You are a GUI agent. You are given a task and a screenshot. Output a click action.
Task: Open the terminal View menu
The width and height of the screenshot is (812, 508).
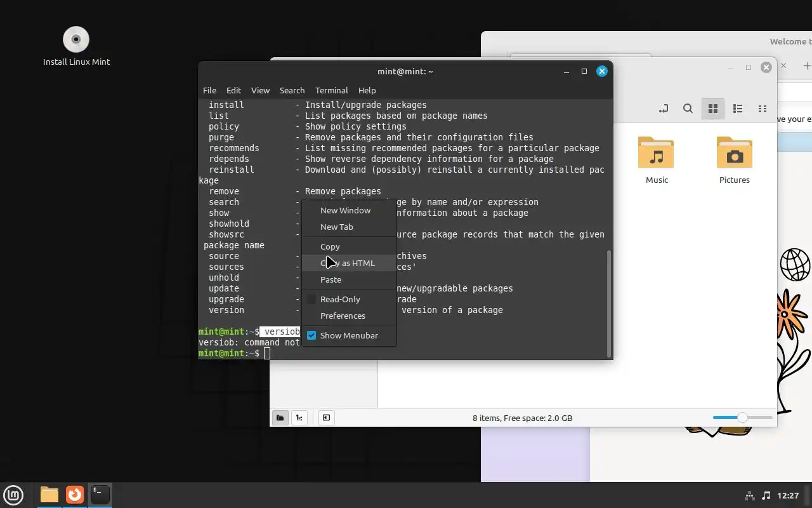[x=260, y=90]
